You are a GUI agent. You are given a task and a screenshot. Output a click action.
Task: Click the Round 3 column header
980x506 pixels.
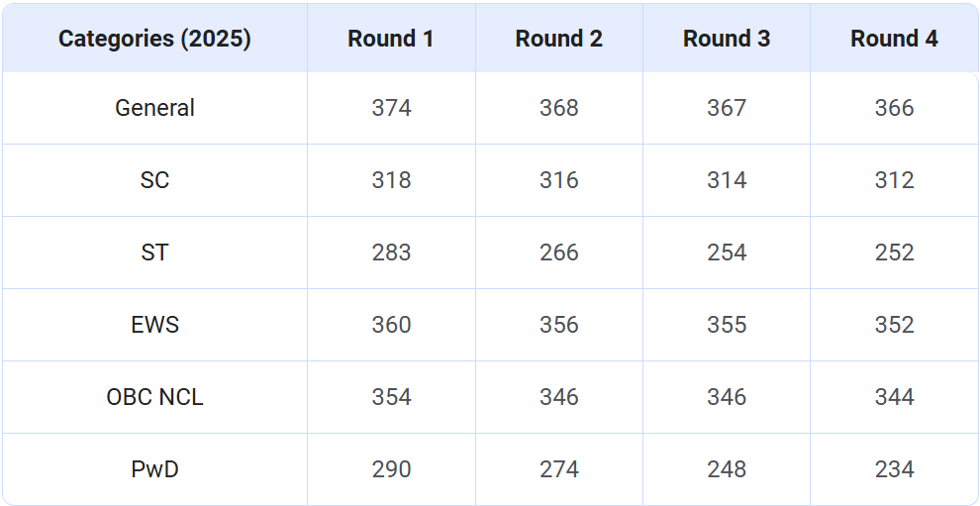727,39
